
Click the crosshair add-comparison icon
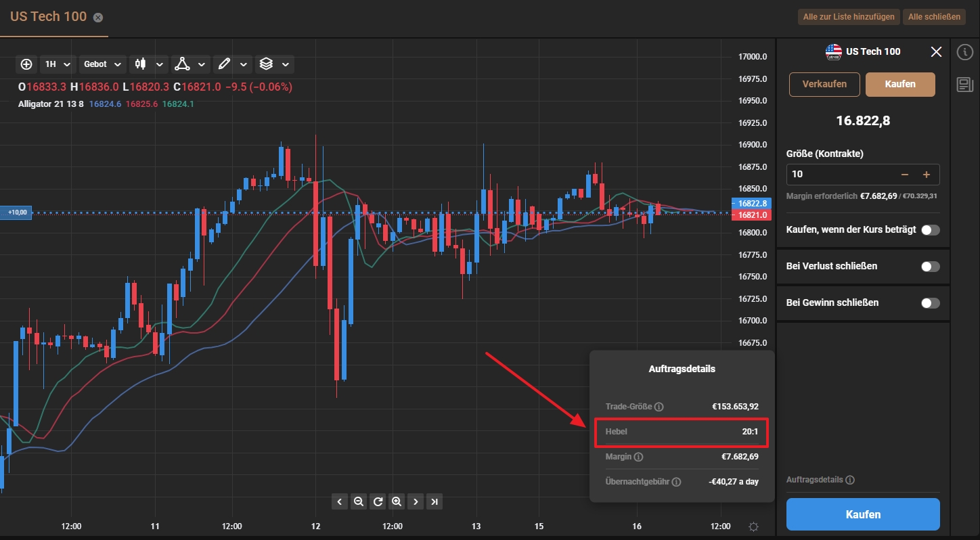click(x=26, y=64)
